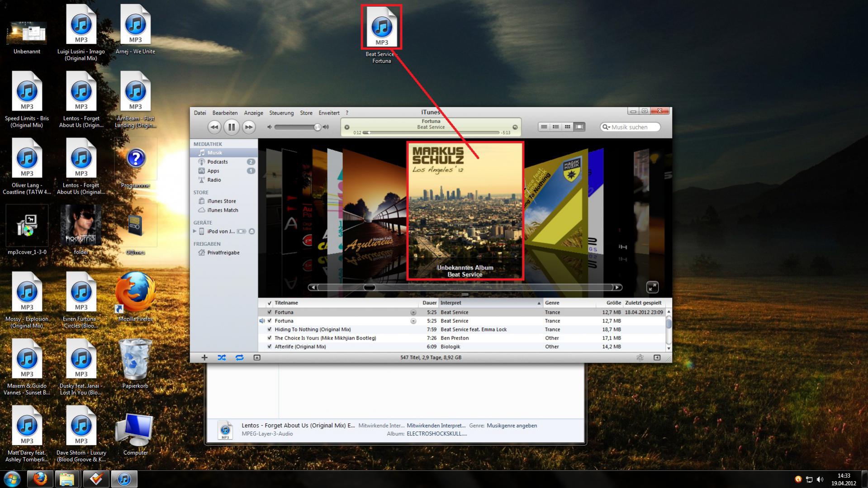Screen dimensions: 868x488
Task: Open Privatfreigabe in the sidebar
Action: point(224,253)
